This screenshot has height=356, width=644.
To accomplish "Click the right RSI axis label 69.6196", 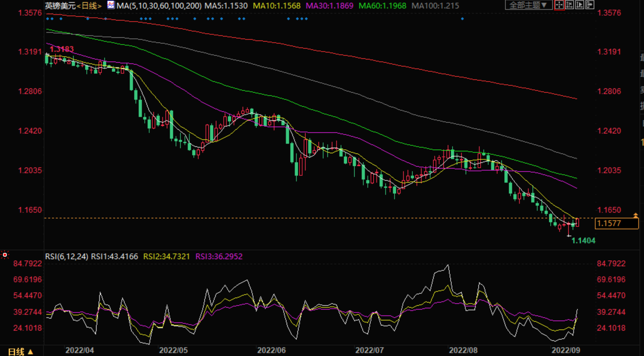I will click(x=611, y=280).
